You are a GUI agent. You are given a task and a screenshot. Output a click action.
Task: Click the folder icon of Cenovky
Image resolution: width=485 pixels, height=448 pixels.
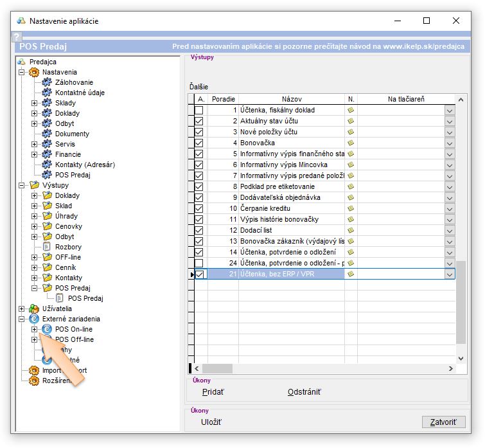coord(47,226)
